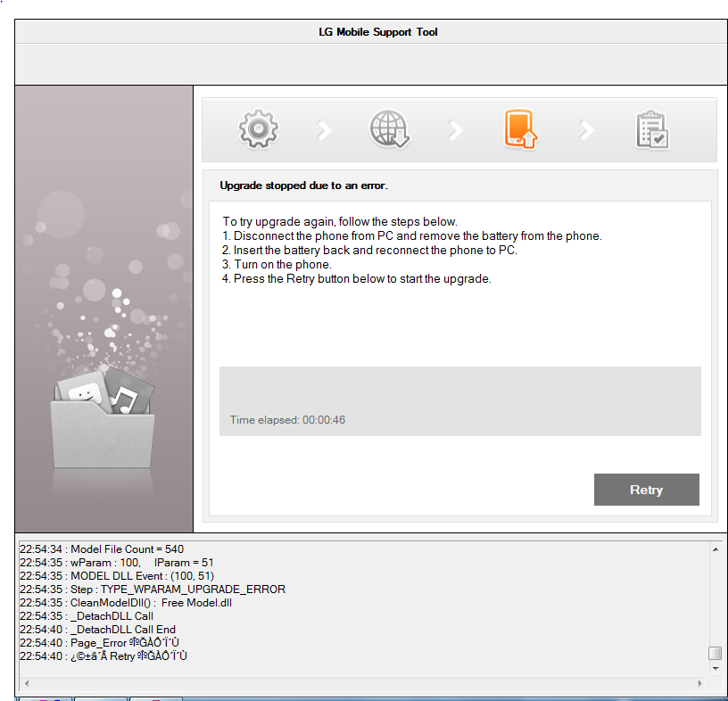Click log line 'wParam : 100, lParam = 51'
Image resolution: width=728 pixels, height=701 pixels.
[117, 563]
